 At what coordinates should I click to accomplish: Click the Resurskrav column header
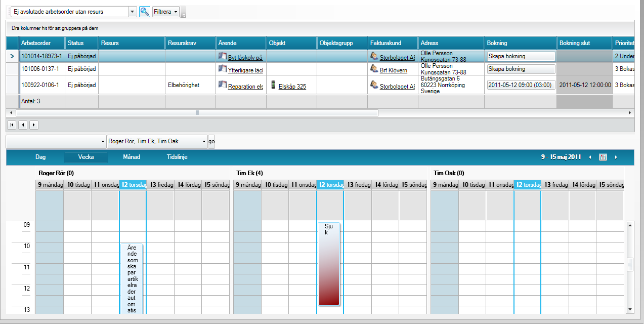click(190, 43)
